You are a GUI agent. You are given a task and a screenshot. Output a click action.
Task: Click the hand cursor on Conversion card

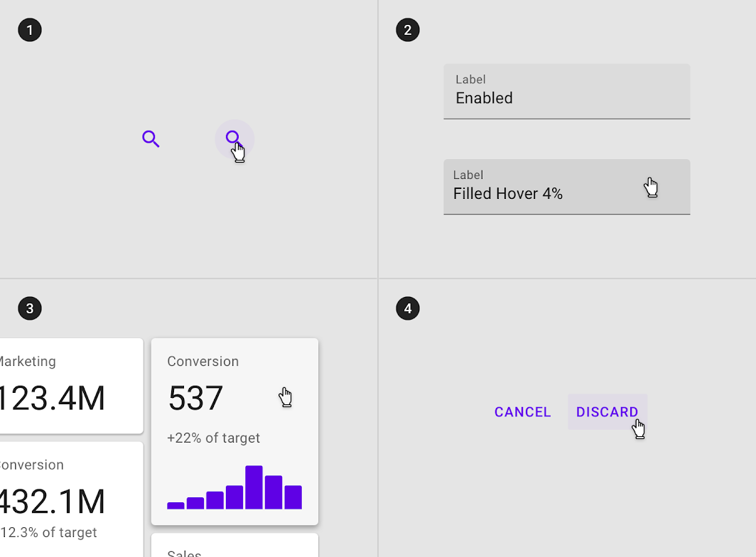(286, 397)
